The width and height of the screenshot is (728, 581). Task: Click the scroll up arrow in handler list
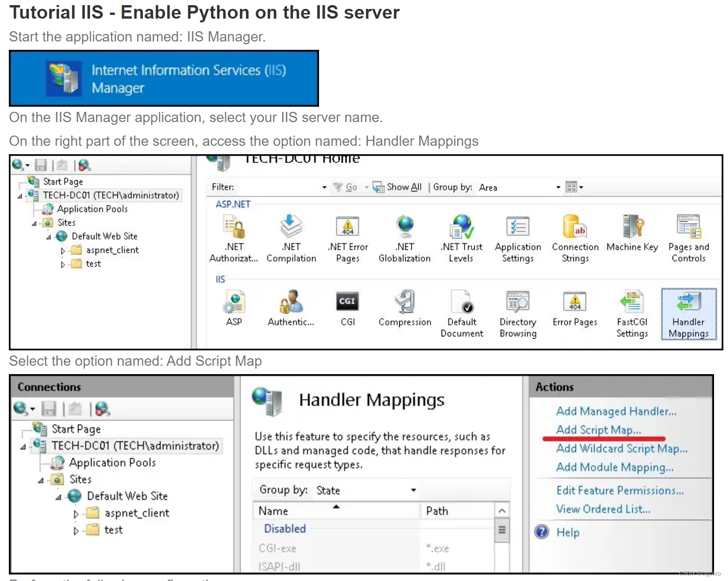click(x=502, y=511)
